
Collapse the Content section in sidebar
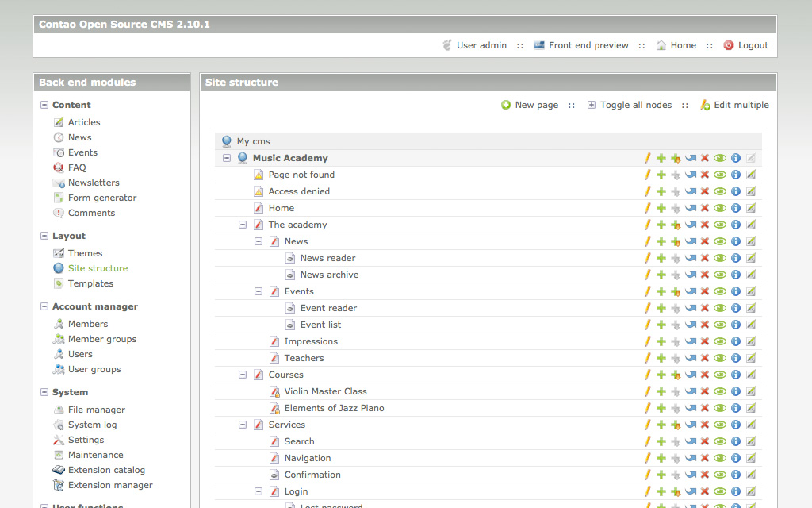pos(44,105)
